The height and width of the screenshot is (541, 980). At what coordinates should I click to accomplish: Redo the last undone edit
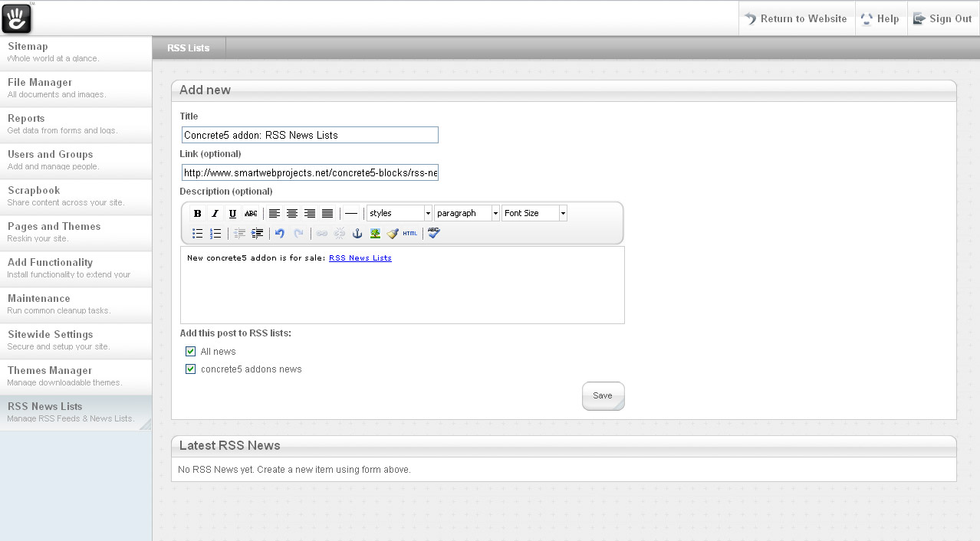click(298, 234)
